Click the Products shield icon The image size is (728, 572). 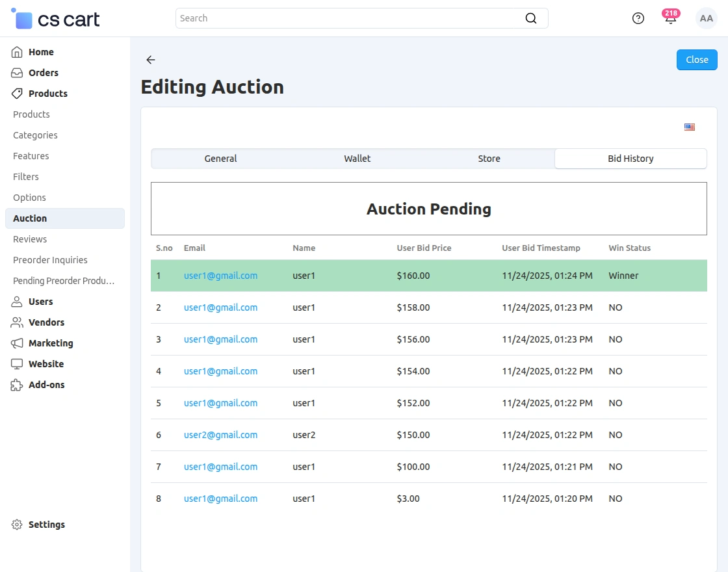pyautogui.click(x=17, y=93)
